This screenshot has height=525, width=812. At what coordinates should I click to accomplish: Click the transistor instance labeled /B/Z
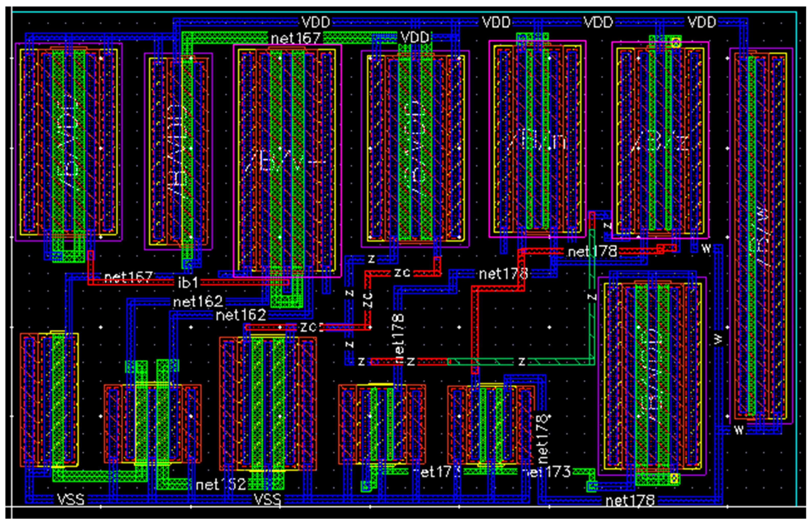click(x=660, y=140)
